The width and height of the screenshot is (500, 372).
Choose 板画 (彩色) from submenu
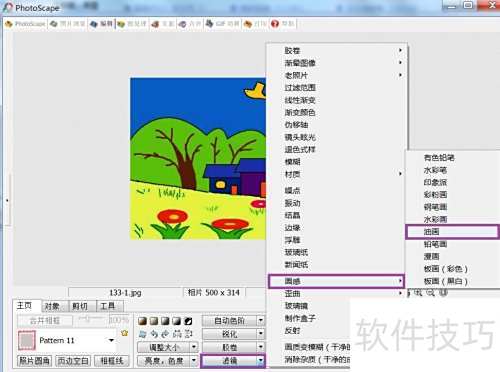(x=446, y=269)
